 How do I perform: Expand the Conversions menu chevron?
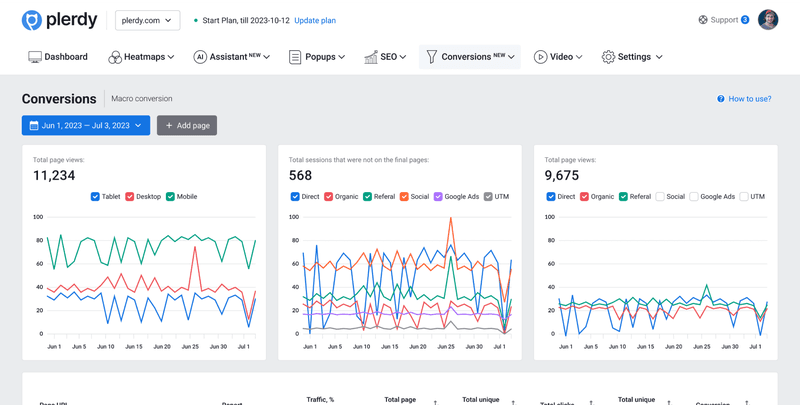click(512, 58)
